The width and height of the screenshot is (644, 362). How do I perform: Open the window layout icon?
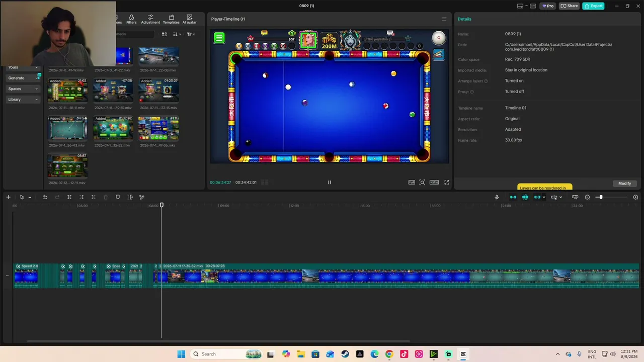coord(520,6)
